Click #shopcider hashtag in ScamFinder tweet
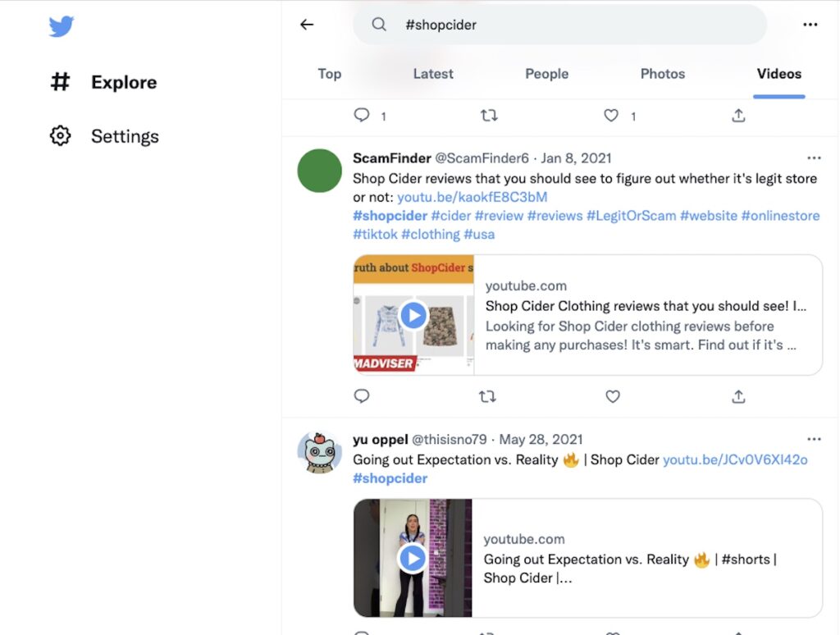This screenshot has width=840, height=635. pos(390,216)
